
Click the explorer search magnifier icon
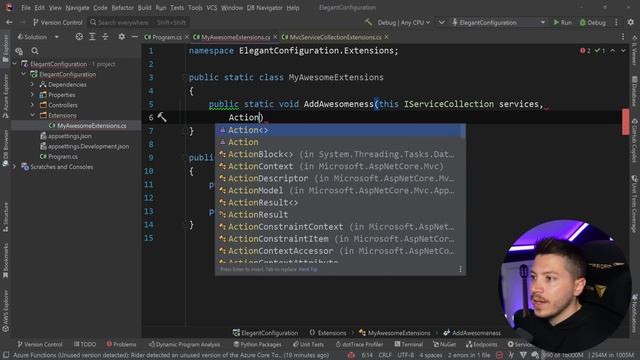tap(35, 51)
